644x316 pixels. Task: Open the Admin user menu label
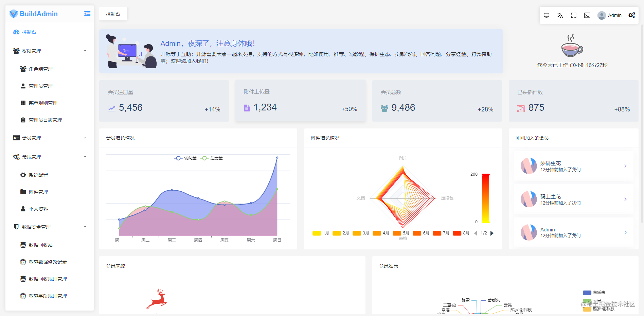point(615,15)
